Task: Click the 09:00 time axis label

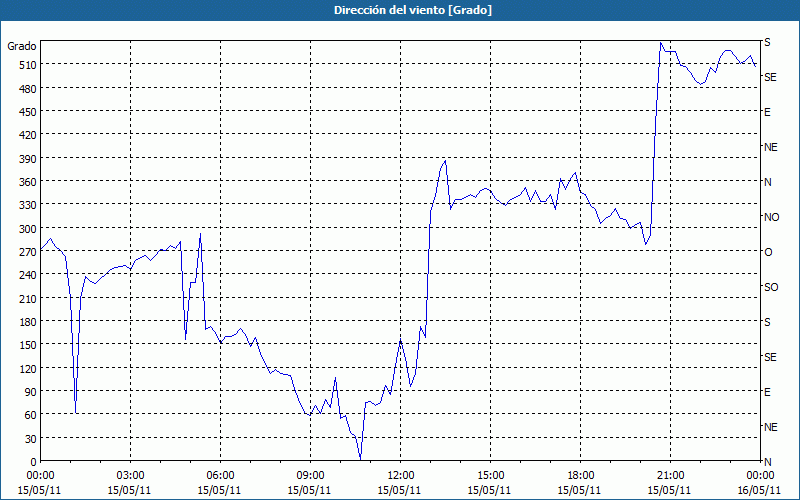Action: click(310, 476)
